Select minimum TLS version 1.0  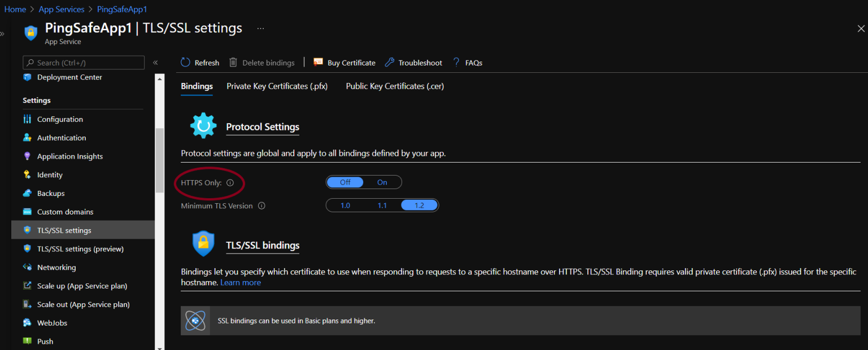coord(345,205)
